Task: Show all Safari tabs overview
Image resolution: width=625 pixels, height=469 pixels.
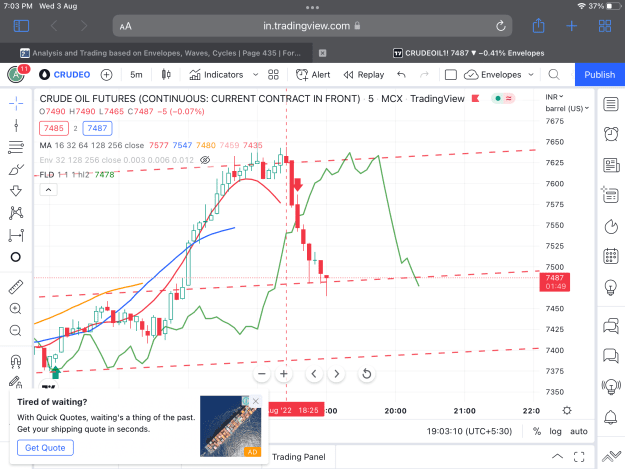Action: pos(605,26)
